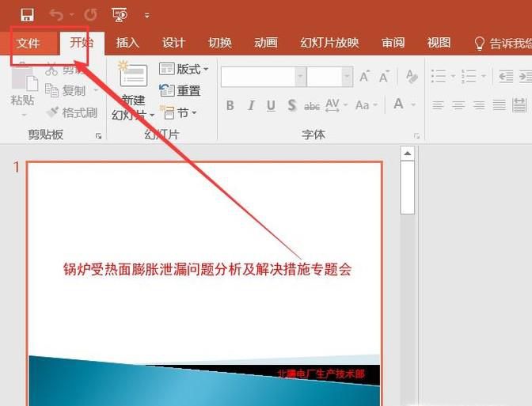Open the undo history dropdown arrow

(x=72, y=15)
